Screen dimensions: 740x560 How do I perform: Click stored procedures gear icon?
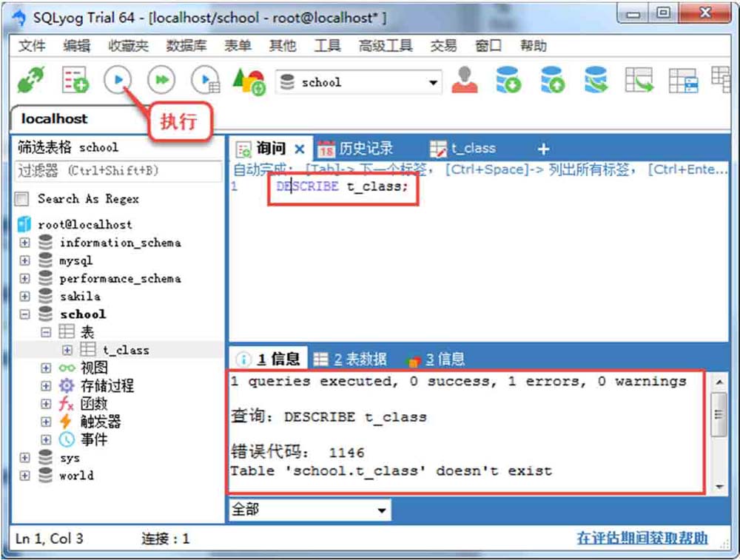point(67,386)
